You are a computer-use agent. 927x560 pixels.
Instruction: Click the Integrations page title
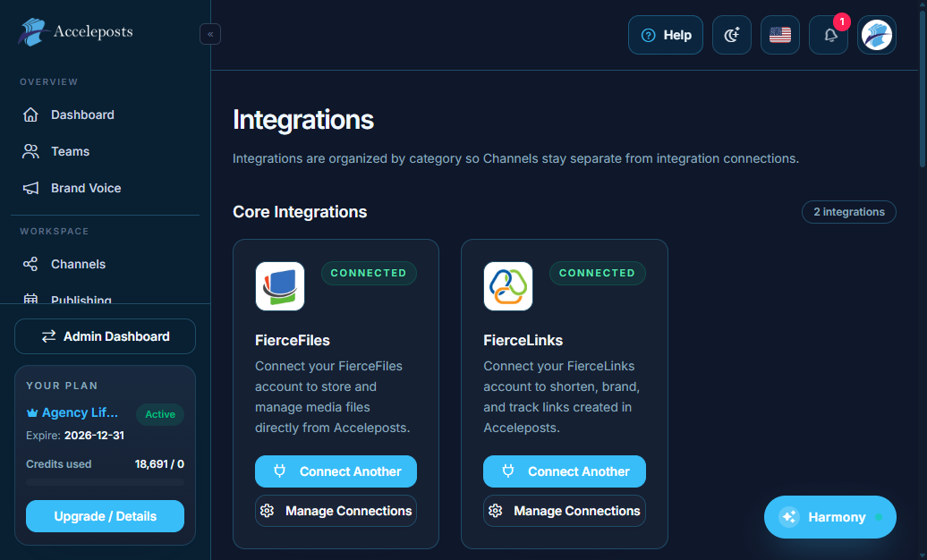pos(303,120)
